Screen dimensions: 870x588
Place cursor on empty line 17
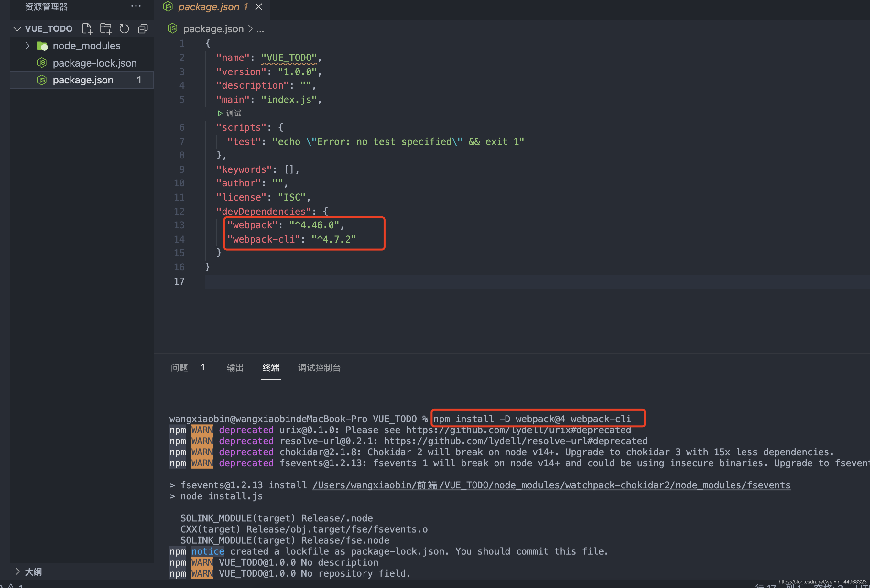point(537,281)
